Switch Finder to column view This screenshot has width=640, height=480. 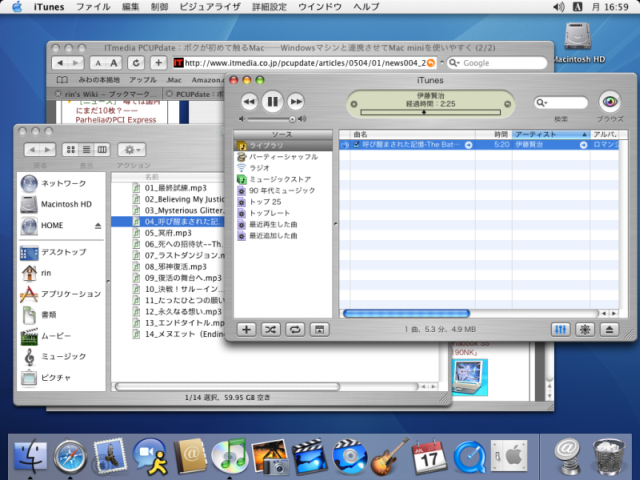coord(102,150)
